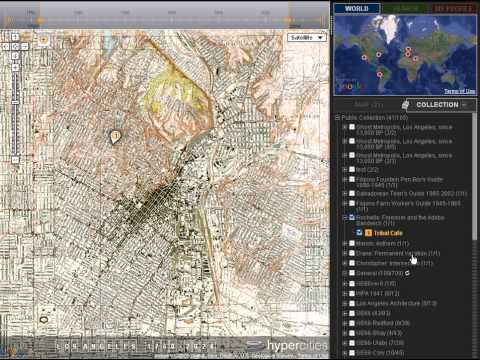Click the world minimap over Africa
Screen dimensions: 480x360
(x=411, y=68)
